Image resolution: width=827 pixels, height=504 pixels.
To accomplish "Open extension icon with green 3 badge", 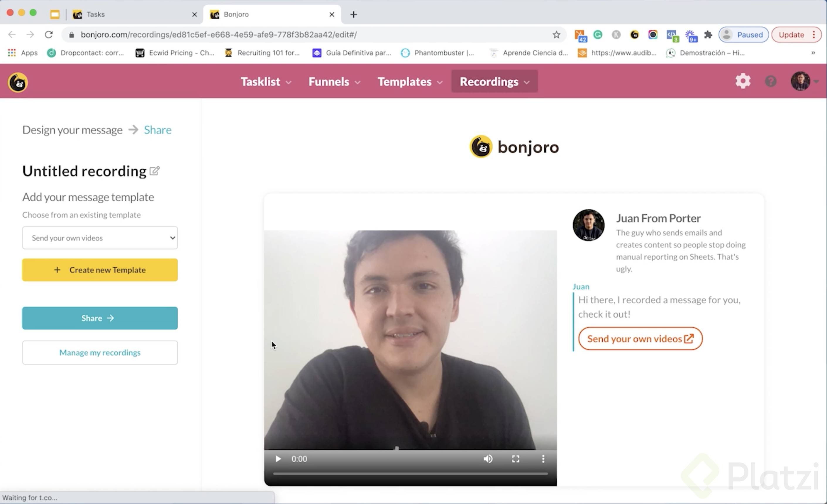I will tap(672, 35).
